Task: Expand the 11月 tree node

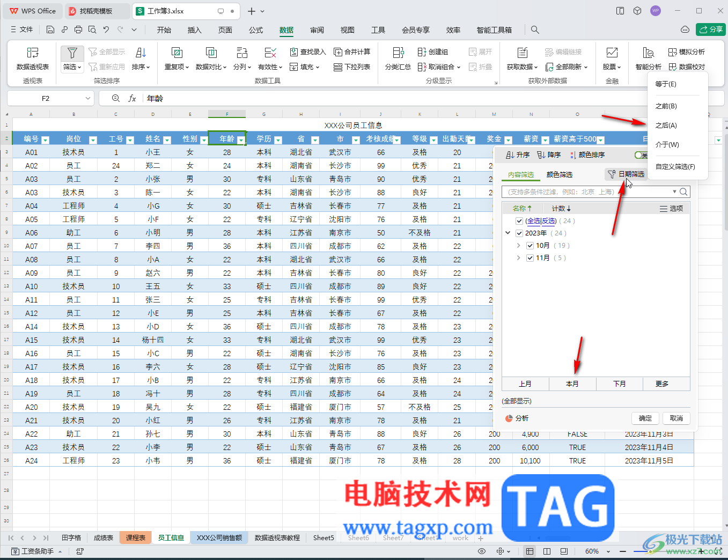Action: click(518, 257)
